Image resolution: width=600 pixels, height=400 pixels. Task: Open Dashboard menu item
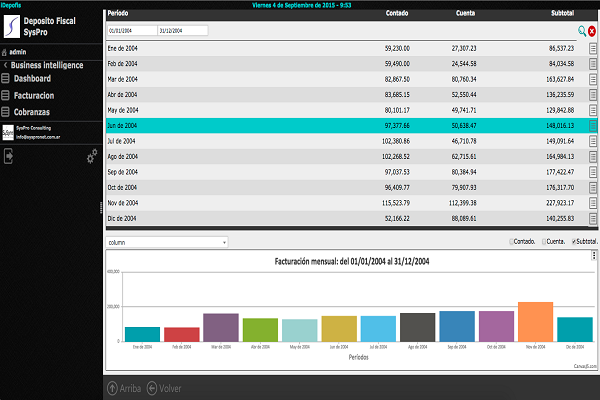(x=32, y=78)
